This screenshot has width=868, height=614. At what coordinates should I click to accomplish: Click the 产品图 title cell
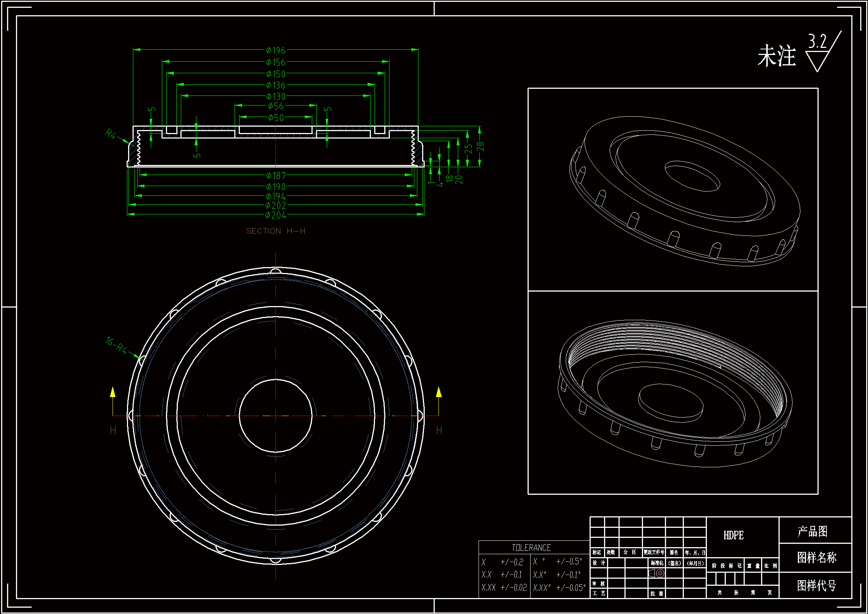pyautogui.click(x=812, y=531)
